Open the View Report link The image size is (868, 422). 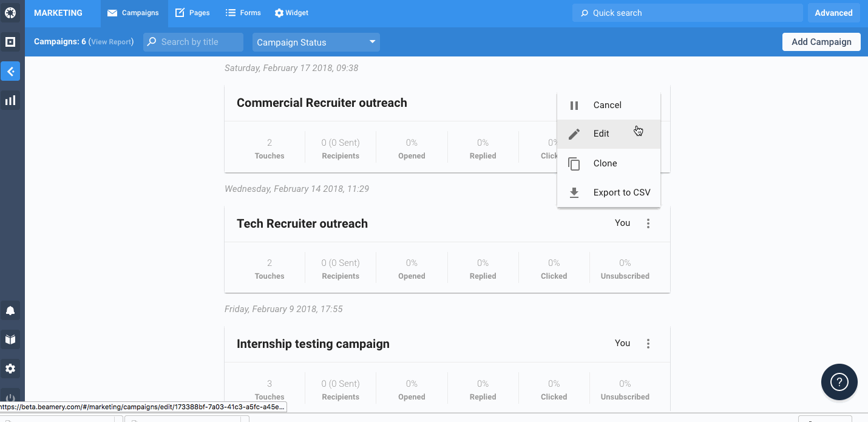click(111, 42)
